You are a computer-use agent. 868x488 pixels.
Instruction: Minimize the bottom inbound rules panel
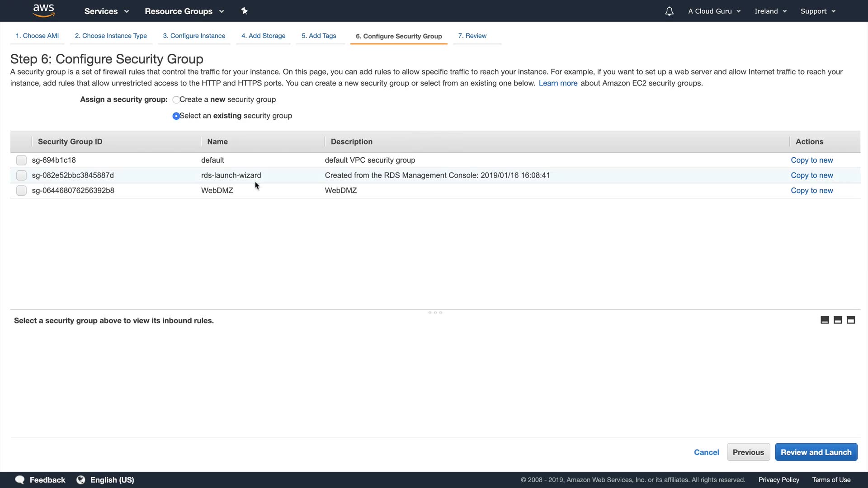[825, 320]
